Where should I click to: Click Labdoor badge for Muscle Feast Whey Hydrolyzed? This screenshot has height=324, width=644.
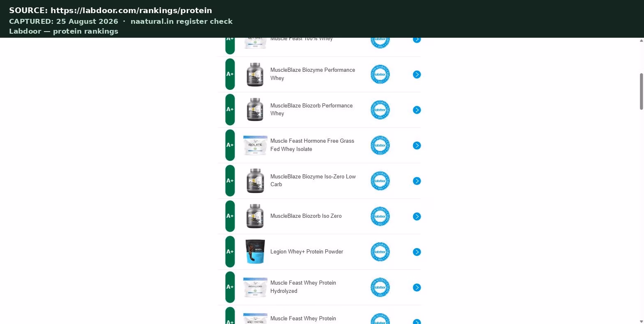point(380,287)
